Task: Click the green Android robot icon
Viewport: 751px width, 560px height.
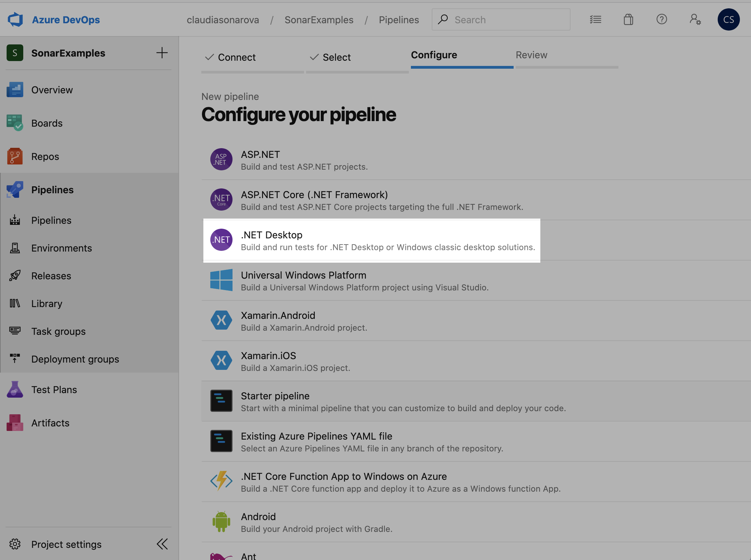Action: (221, 521)
